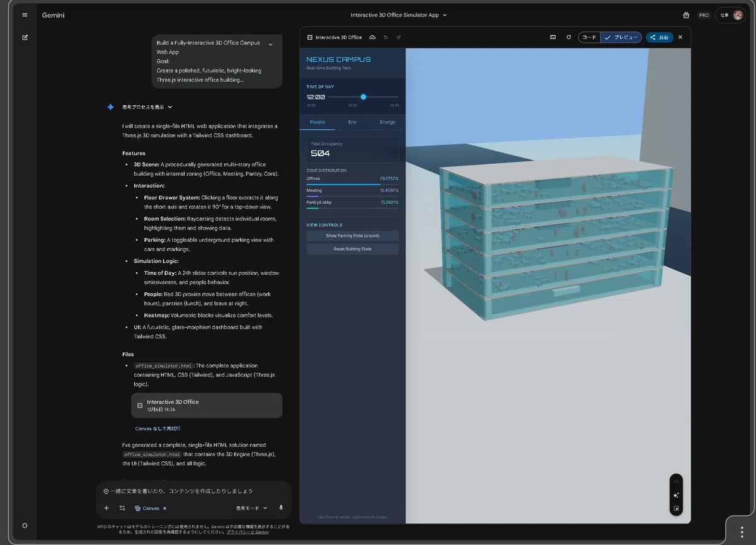Open the tools sliders icon in the prompt box
Image resolution: width=756 pixels, height=545 pixels.
tap(122, 508)
